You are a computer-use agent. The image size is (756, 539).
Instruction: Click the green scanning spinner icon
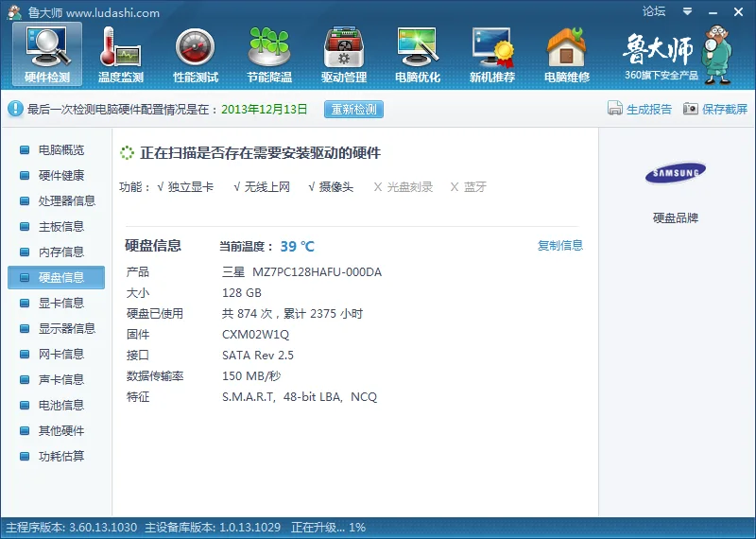(x=127, y=153)
